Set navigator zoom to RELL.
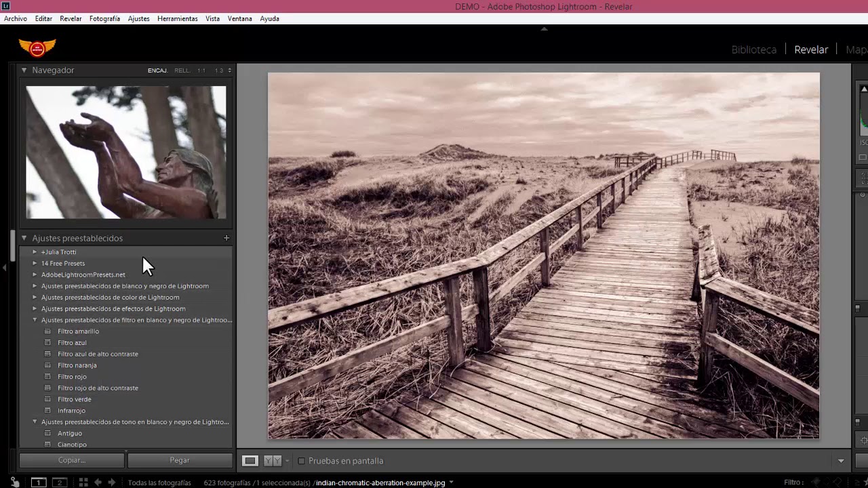The image size is (868, 488). [182, 70]
